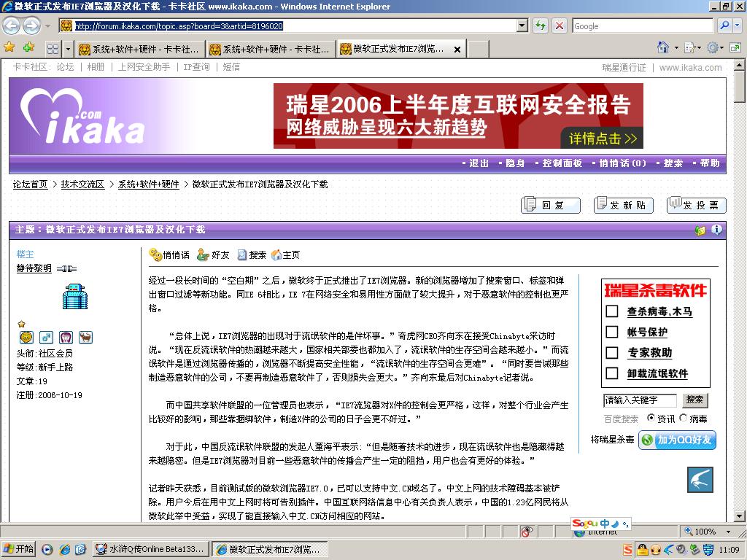Click the 瑞星2006 security report banner
The image size is (747, 560).
tap(458, 116)
